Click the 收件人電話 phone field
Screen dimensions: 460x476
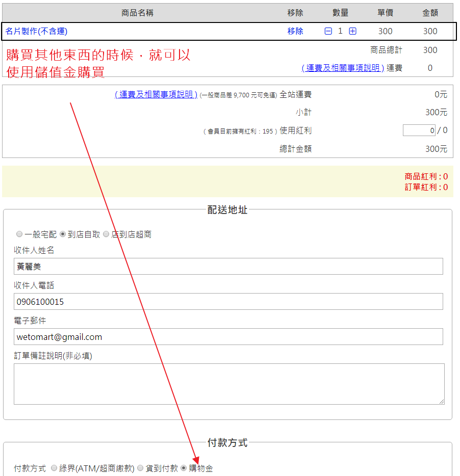pyautogui.click(x=228, y=302)
